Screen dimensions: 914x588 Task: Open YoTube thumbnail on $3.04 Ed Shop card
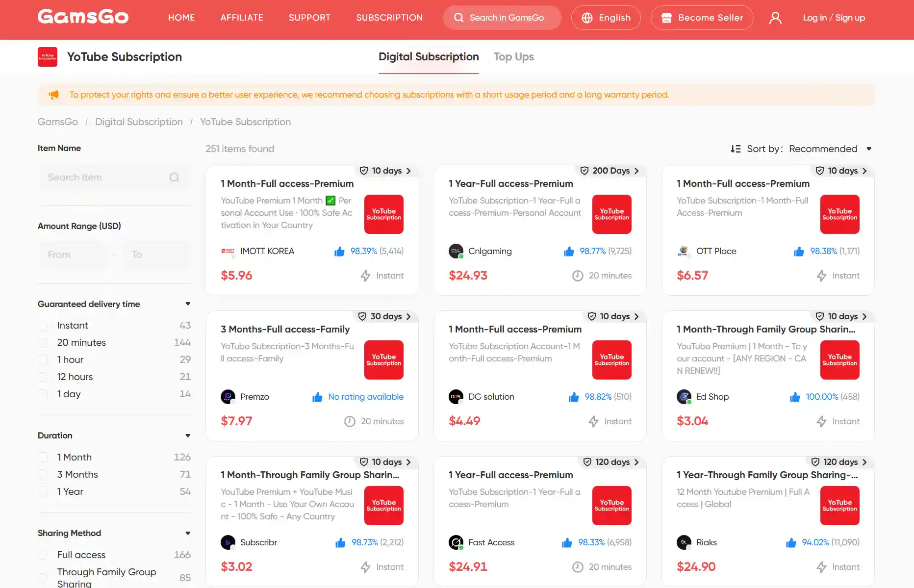pos(840,360)
